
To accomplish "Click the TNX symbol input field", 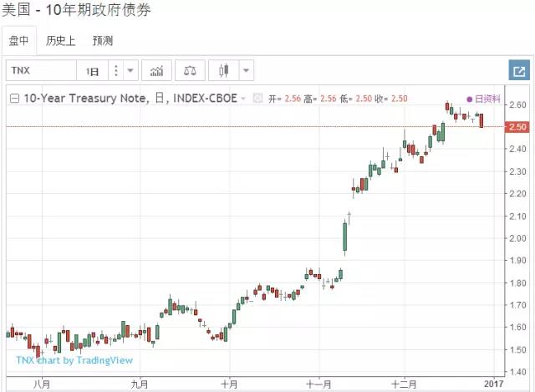I will tap(42, 70).
